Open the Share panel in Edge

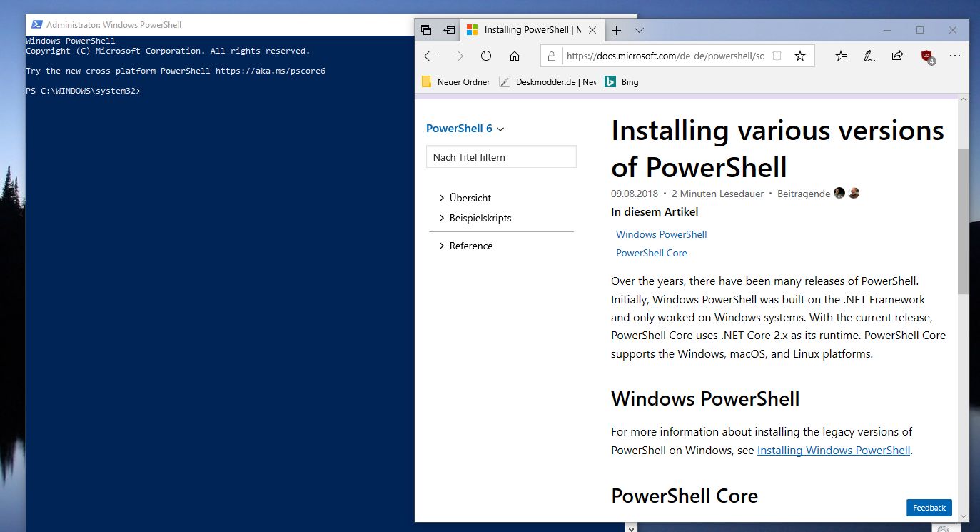897,56
